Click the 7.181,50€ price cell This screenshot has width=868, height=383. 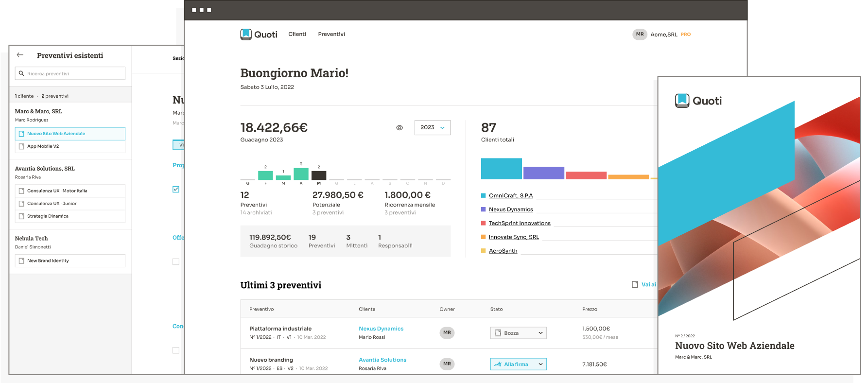click(594, 364)
